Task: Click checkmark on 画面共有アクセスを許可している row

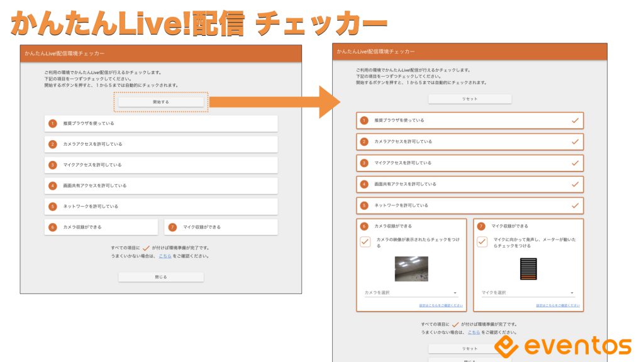Action: click(575, 184)
